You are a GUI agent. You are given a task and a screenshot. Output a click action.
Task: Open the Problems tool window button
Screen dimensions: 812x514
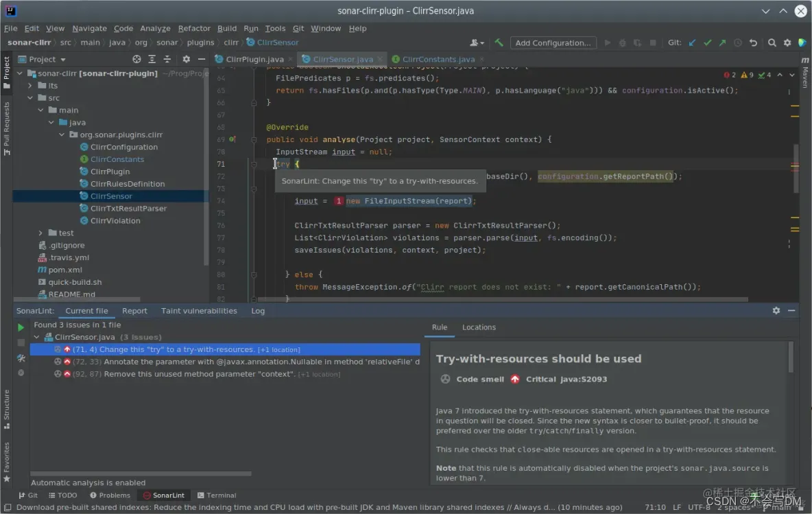110,495
